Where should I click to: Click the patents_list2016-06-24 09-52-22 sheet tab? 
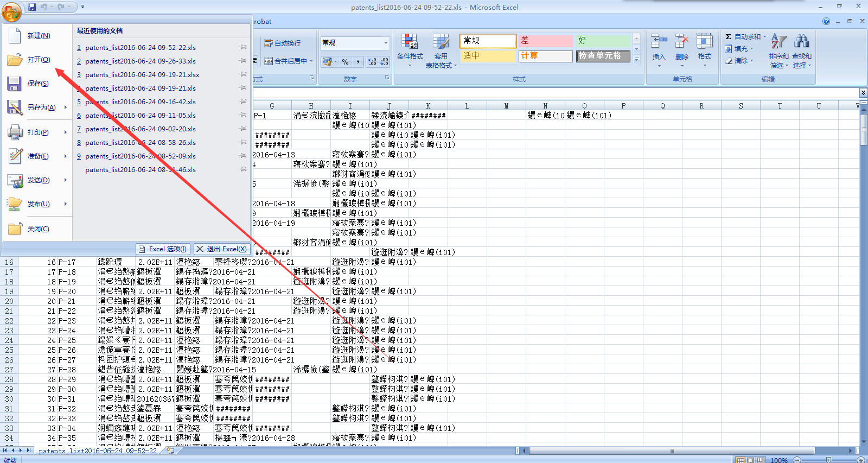click(98, 451)
